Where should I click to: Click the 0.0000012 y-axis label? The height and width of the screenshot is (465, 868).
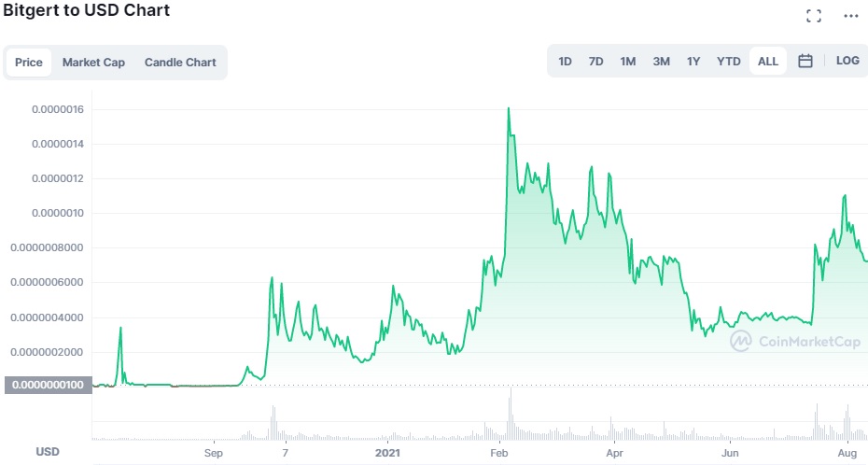point(58,178)
